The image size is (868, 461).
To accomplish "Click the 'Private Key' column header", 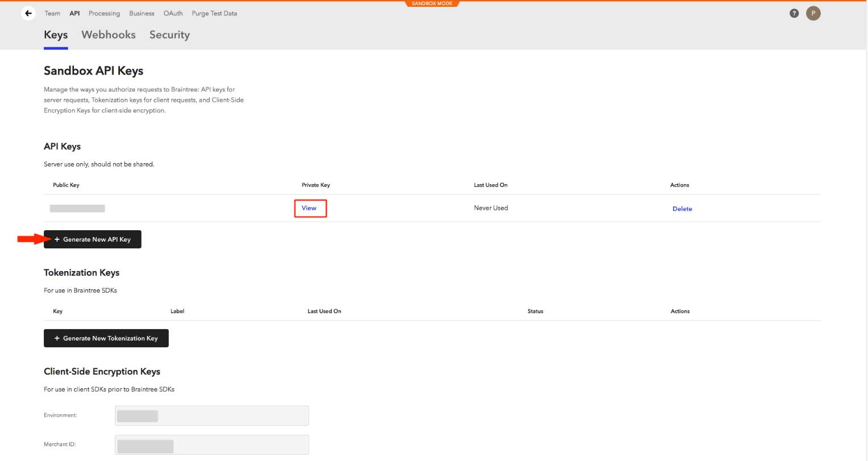I will tap(315, 185).
